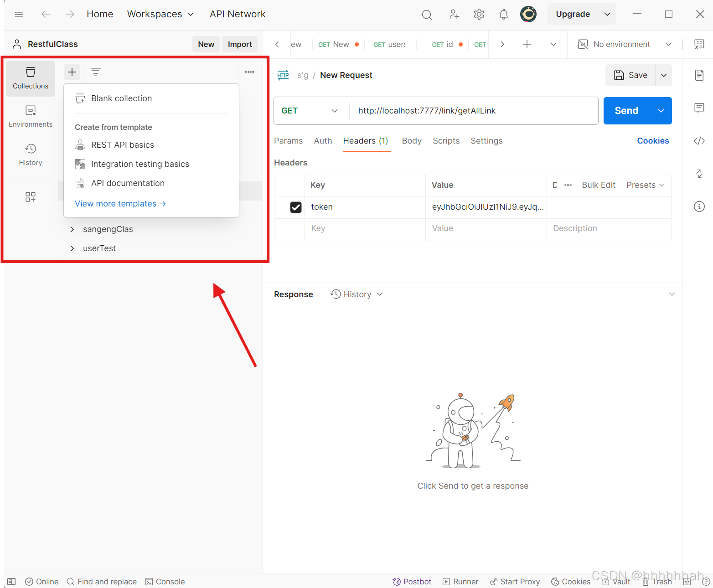Open the Send options dropdown arrow
This screenshot has width=713, height=588.
pyautogui.click(x=661, y=111)
